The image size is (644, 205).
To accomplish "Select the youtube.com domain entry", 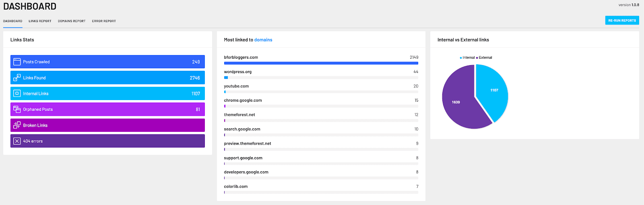I will click(x=236, y=86).
